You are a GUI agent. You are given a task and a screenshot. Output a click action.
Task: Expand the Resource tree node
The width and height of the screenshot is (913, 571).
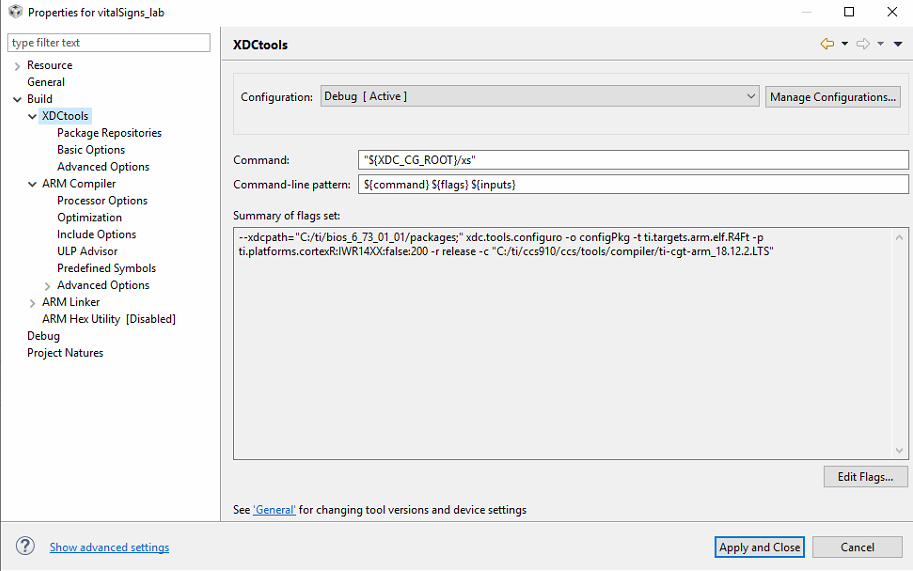click(17, 66)
